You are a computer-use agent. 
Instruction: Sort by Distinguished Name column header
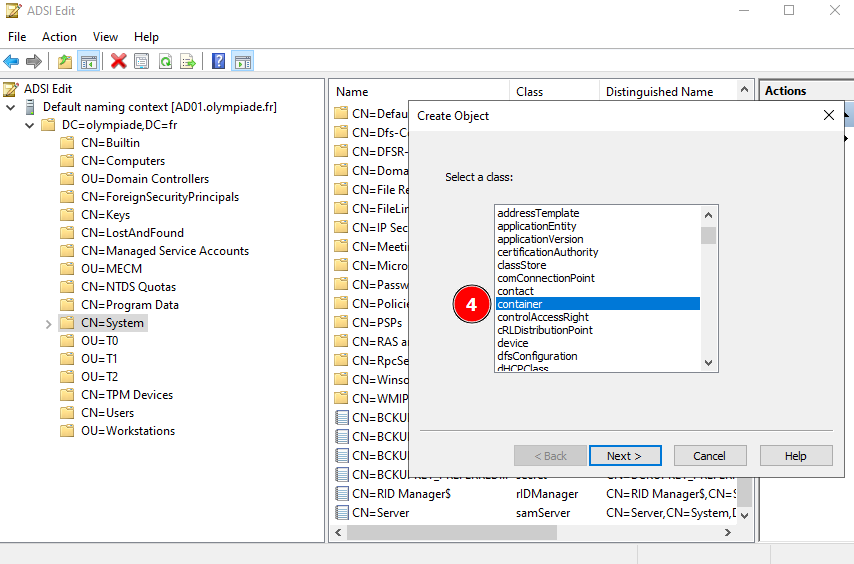668,91
